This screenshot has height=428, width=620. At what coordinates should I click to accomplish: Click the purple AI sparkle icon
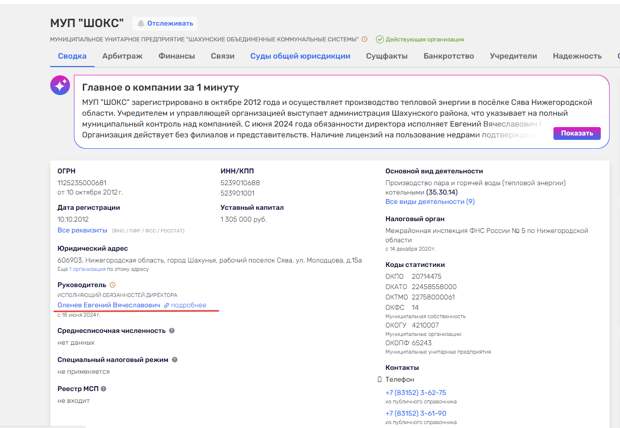tap(61, 86)
